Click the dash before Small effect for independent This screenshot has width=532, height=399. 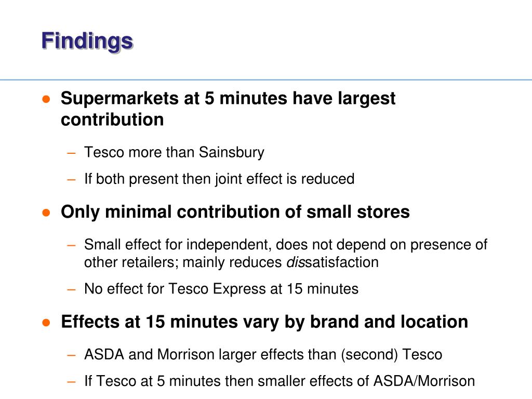[x=71, y=245]
